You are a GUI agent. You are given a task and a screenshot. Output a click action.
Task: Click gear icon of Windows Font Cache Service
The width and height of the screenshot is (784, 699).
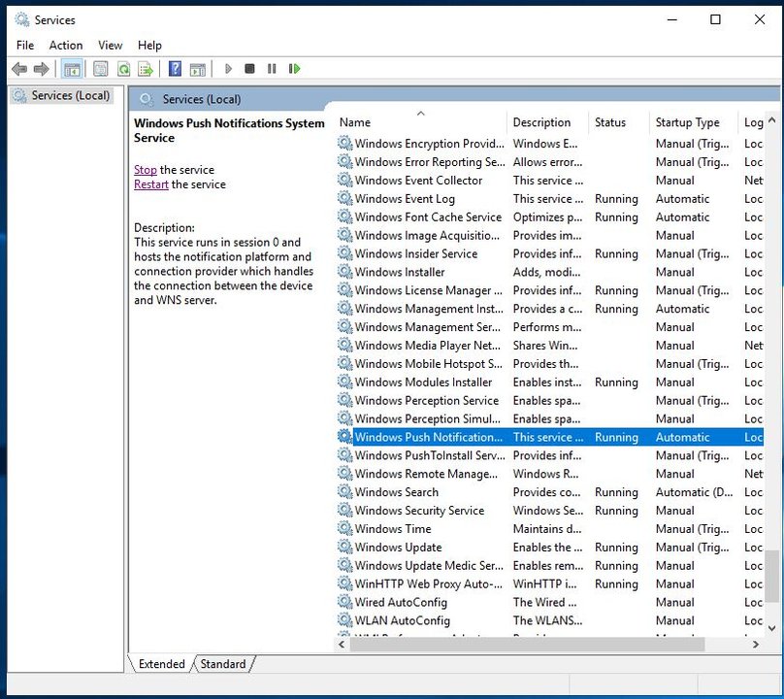pos(344,216)
